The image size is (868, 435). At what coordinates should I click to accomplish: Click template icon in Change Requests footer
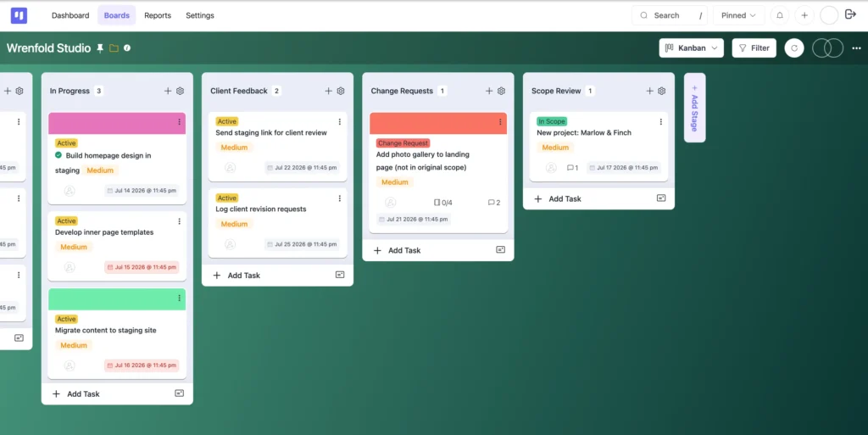click(500, 249)
